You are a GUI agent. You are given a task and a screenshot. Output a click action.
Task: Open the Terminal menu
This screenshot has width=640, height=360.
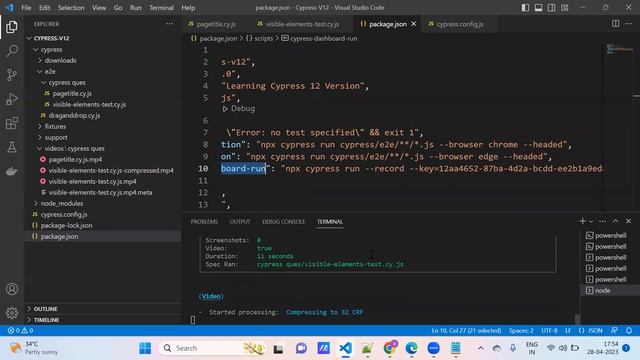[x=161, y=8]
